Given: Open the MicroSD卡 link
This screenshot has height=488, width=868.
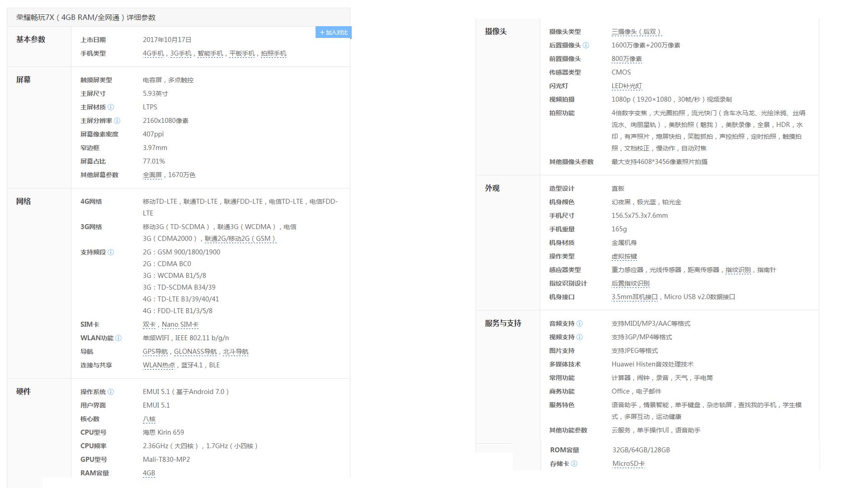Looking at the screenshot, I should coord(630,464).
